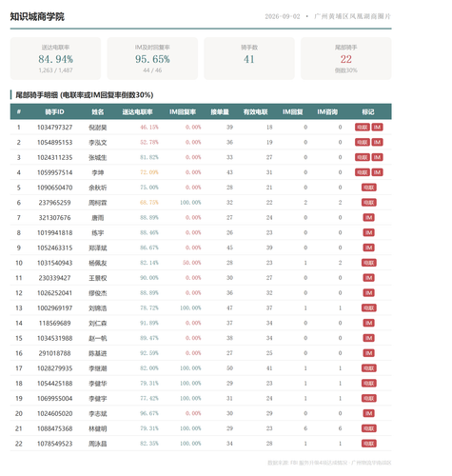Click rider ID 1090650470
This screenshot has height=476, width=452.
click(54, 188)
